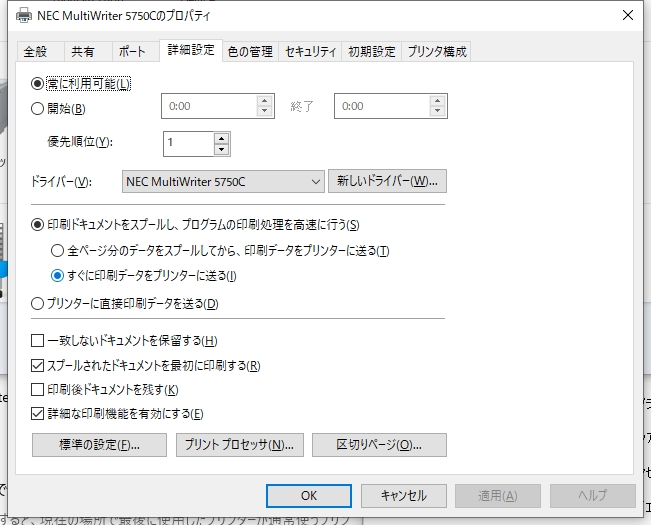The height and width of the screenshot is (525, 651).
Task: Open the 初期設定 tab
Action: (x=372, y=52)
